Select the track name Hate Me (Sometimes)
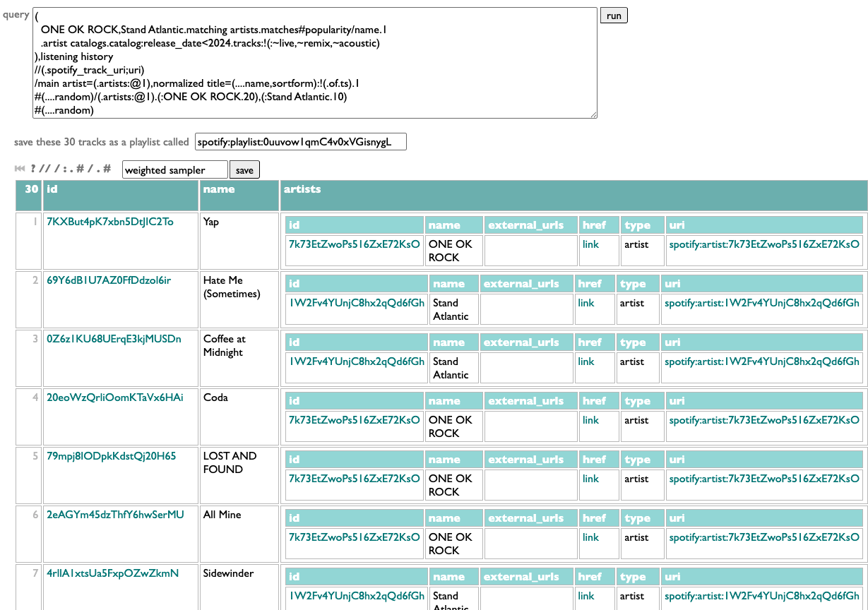868x610 pixels. pyautogui.click(x=232, y=287)
